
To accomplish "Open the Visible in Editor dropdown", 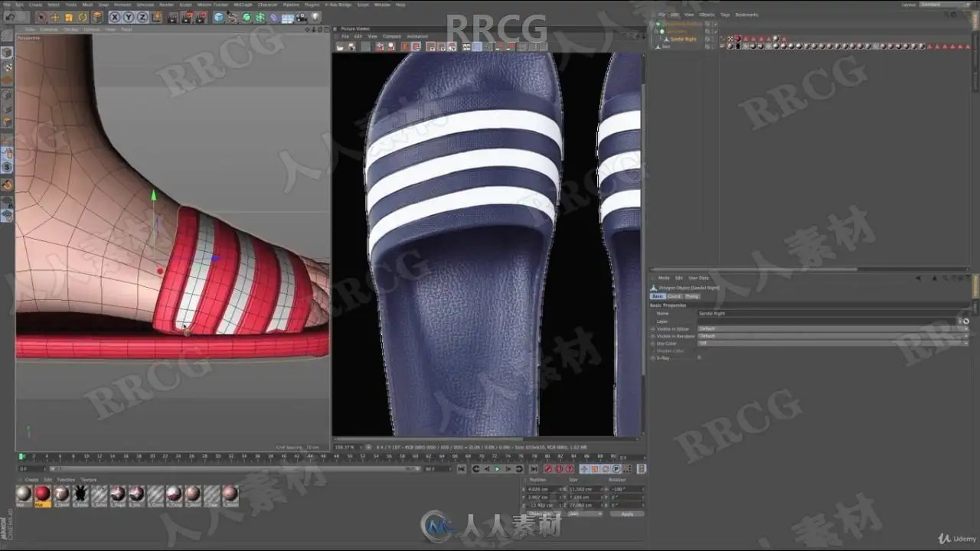I will 833,329.
